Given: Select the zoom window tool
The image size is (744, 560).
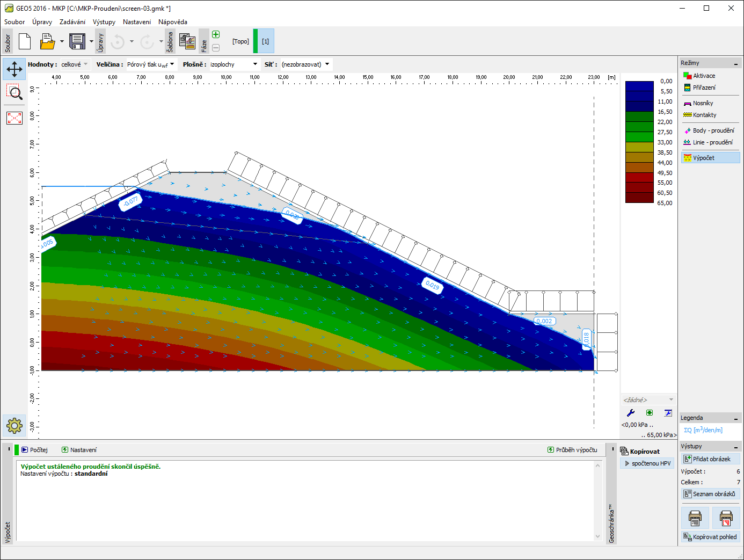Looking at the screenshot, I should [x=14, y=92].
